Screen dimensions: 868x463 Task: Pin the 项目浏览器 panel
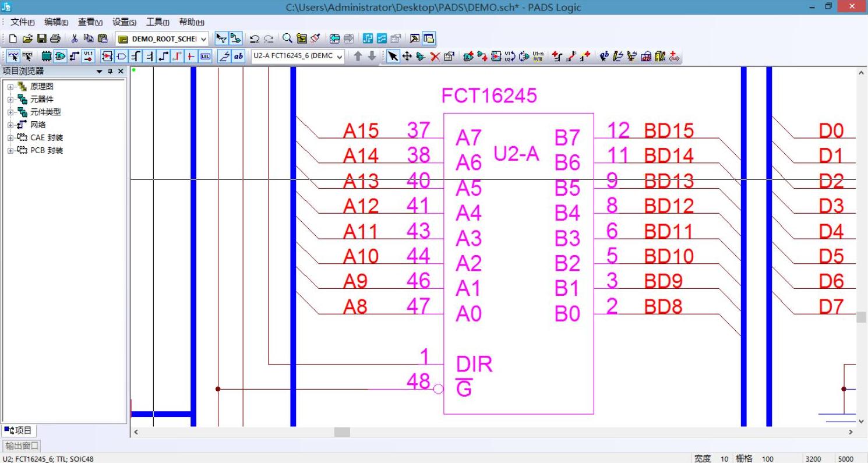coord(111,71)
